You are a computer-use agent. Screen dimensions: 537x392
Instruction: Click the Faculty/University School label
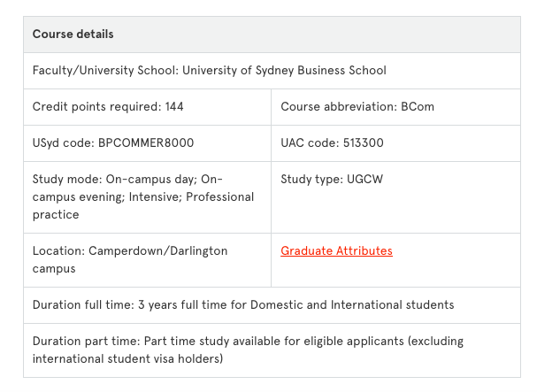pos(105,70)
